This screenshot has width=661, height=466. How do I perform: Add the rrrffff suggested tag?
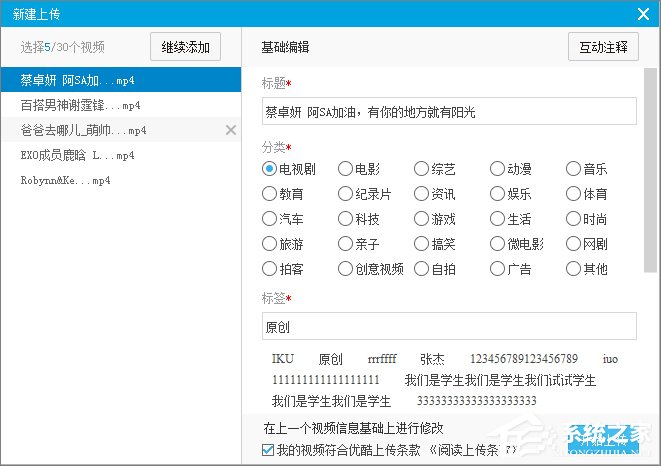point(382,359)
